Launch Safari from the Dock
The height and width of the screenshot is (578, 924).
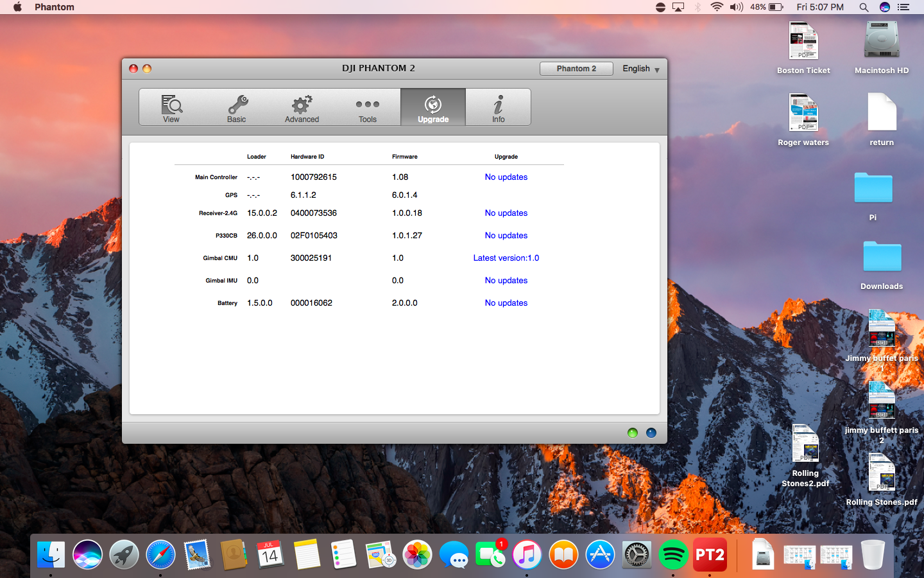[160, 554]
